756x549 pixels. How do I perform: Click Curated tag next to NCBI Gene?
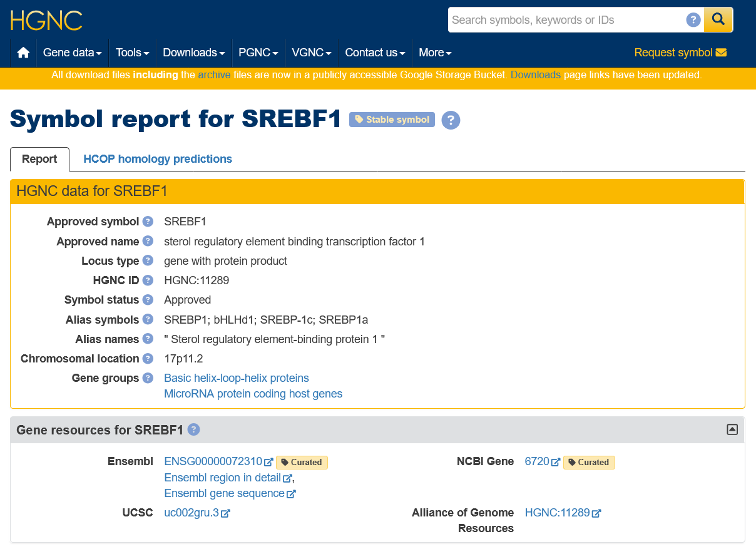coord(589,463)
